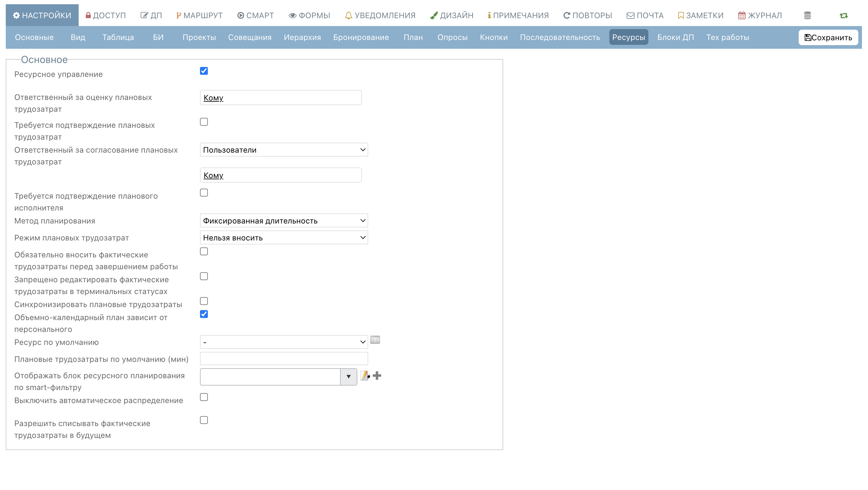868x490 pixels.
Task: Open the Ресурс по умолчанию dropdown
Action: click(284, 342)
